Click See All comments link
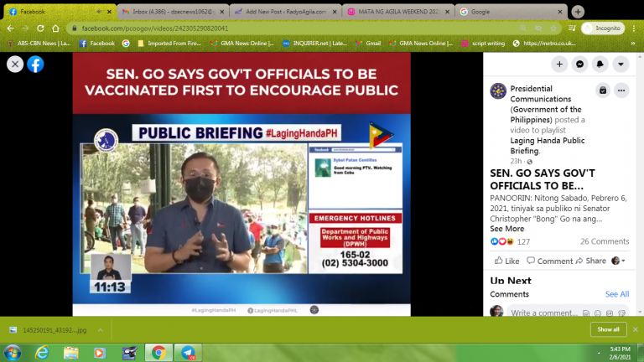This screenshot has height=362, width=644. click(x=617, y=294)
